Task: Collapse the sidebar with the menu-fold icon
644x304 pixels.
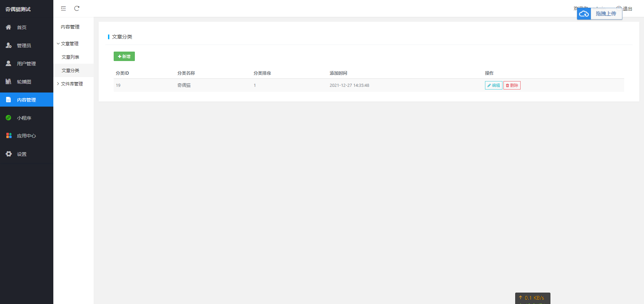Action: point(63,8)
